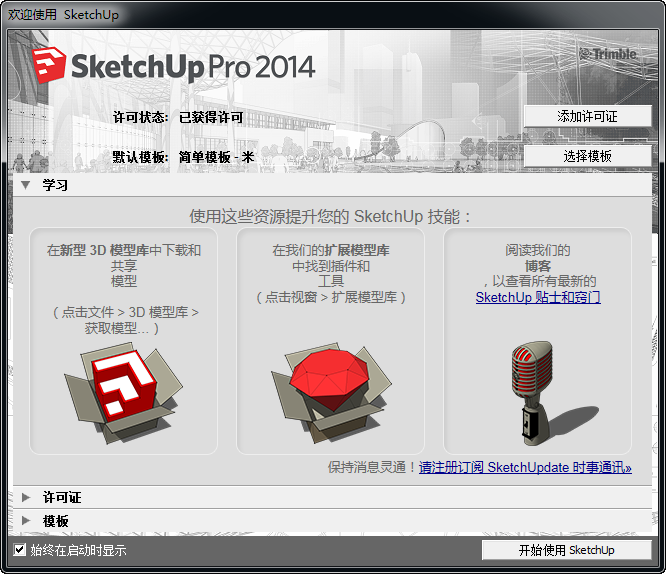Click the 点击文件 > 3D 模型库 > 获取模型 text
The width and height of the screenshot is (666, 574).
(x=125, y=320)
